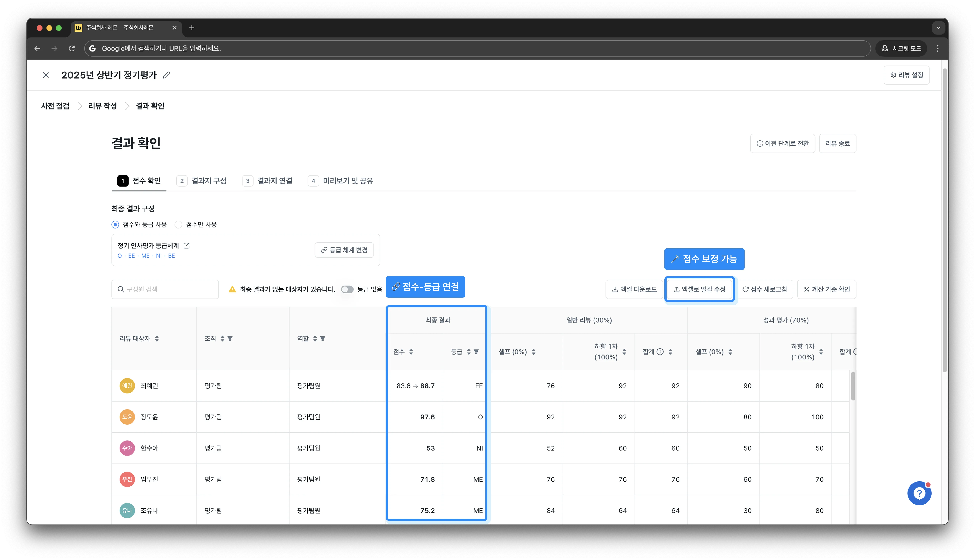Switch to the 결과지 연결 step tab

coord(267,181)
